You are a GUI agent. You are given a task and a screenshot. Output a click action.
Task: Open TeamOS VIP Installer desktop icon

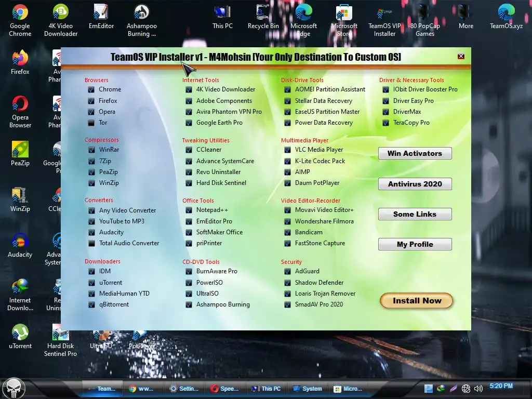click(384, 20)
